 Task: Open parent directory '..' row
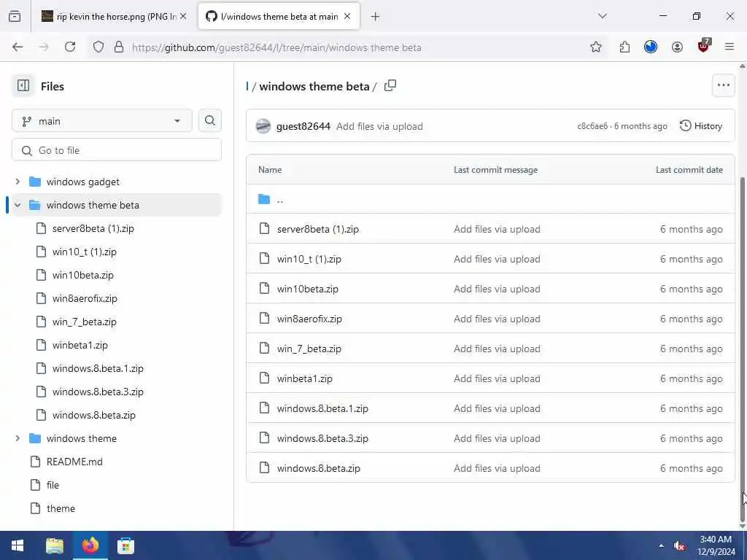point(491,199)
